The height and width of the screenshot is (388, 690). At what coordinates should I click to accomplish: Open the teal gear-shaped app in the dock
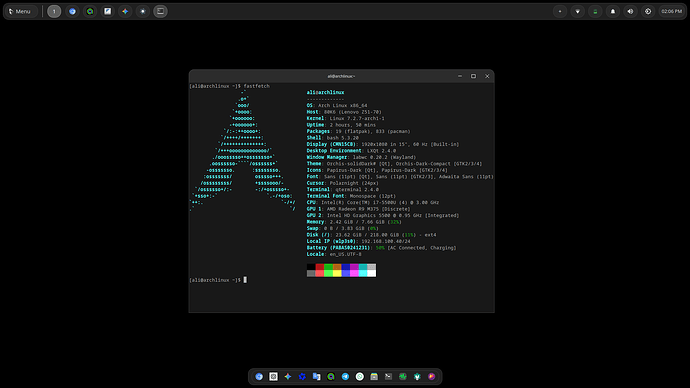pyautogui.click(x=417, y=377)
